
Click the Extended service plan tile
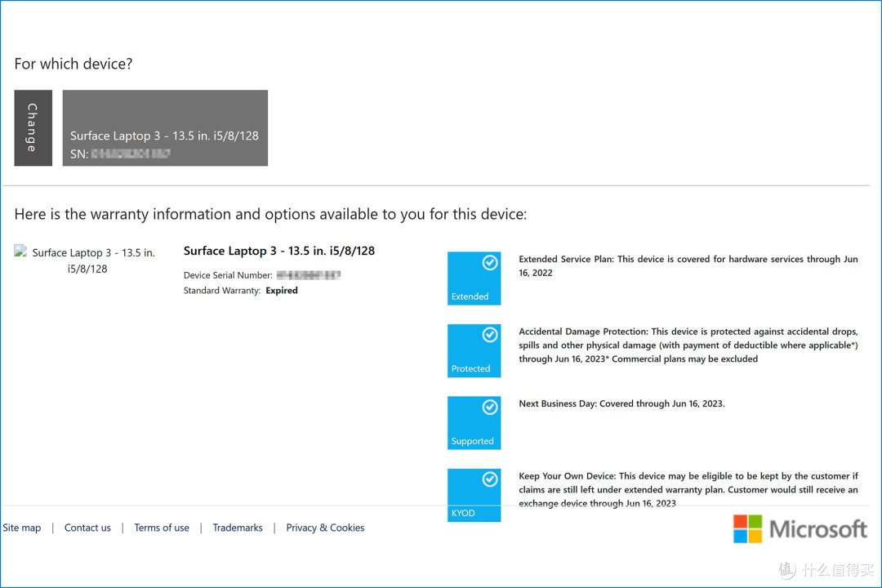(x=474, y=278)
